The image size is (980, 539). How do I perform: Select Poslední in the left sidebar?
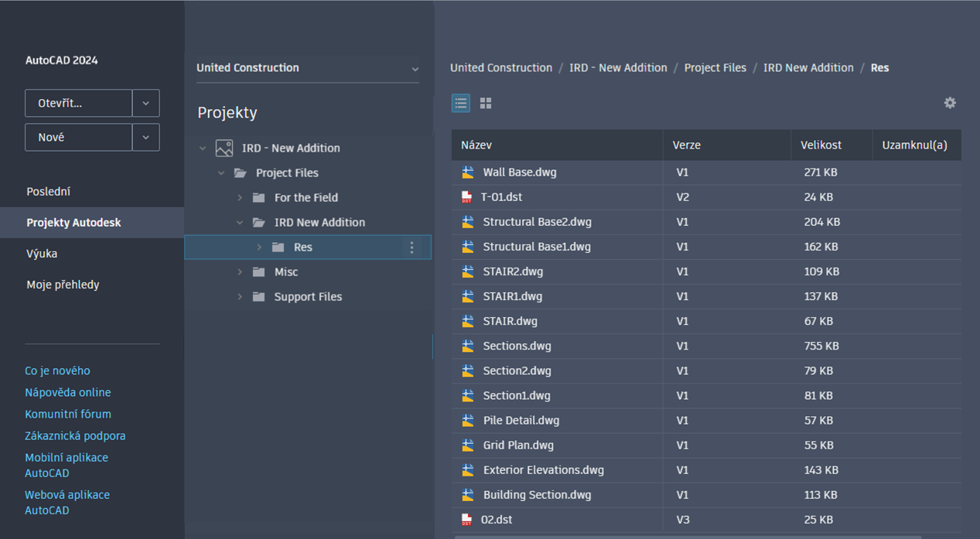coord(49,191)
